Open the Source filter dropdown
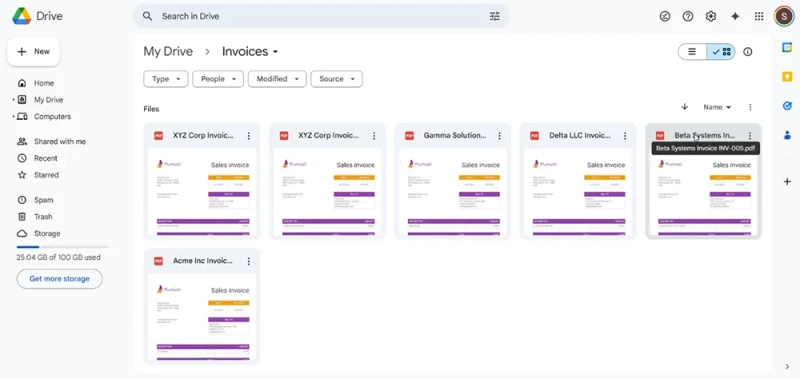 (336, 79)
